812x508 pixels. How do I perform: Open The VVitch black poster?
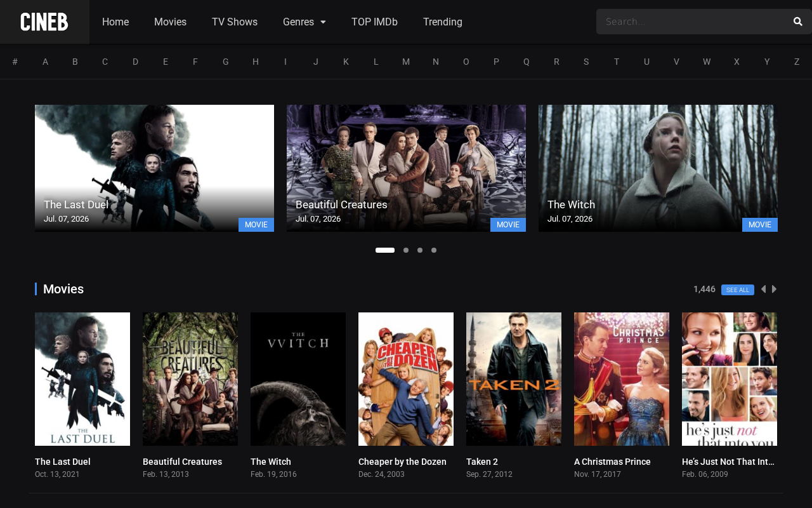point(298,379)
